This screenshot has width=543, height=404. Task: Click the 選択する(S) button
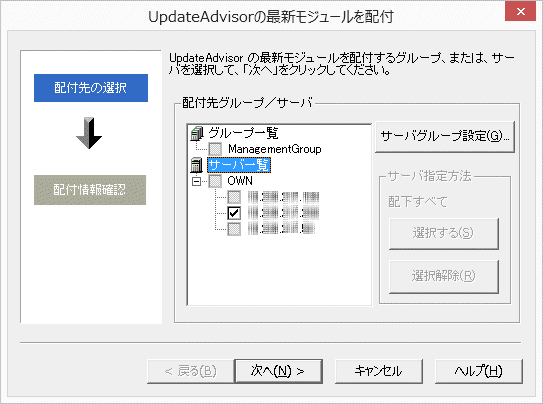coord(444,233)
